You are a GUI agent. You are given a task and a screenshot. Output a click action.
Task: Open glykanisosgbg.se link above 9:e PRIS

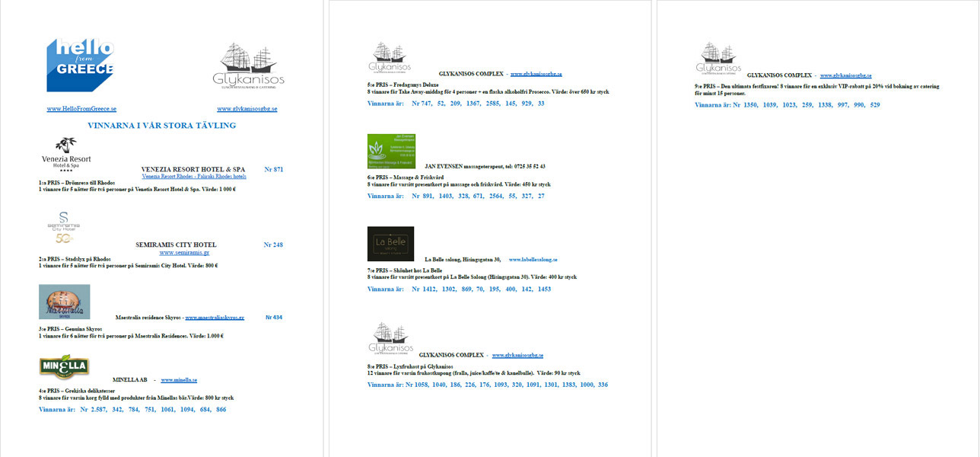click(845, 75)
